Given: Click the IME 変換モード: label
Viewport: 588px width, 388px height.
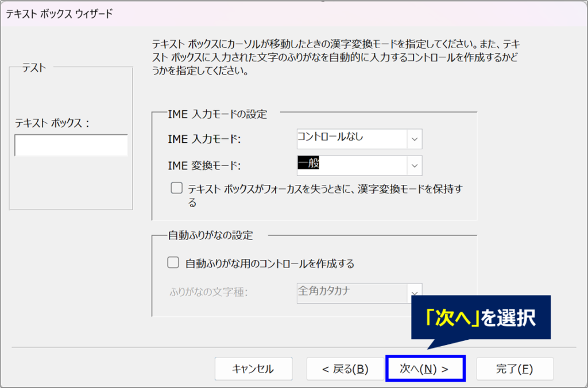Looking at the screenshot, I should click(204, 166).
